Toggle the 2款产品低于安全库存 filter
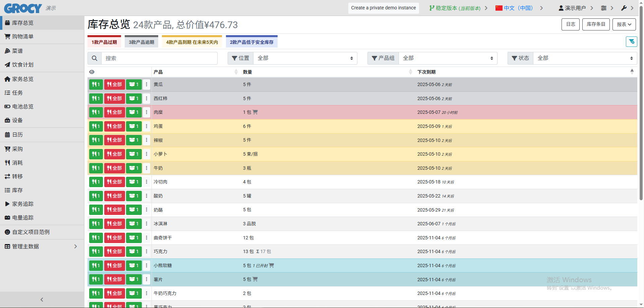Screen dimensions: 644x308 tap(251, 42)
